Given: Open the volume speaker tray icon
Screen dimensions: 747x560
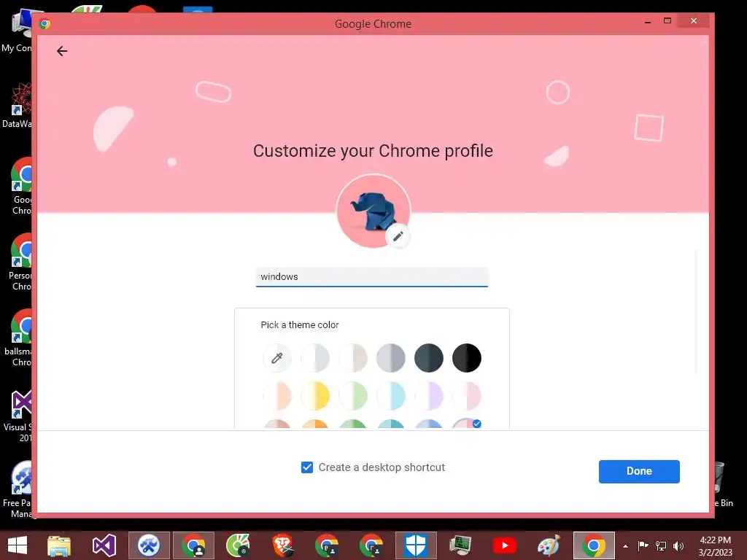Looking at the screenshot, I should point(678,545).
